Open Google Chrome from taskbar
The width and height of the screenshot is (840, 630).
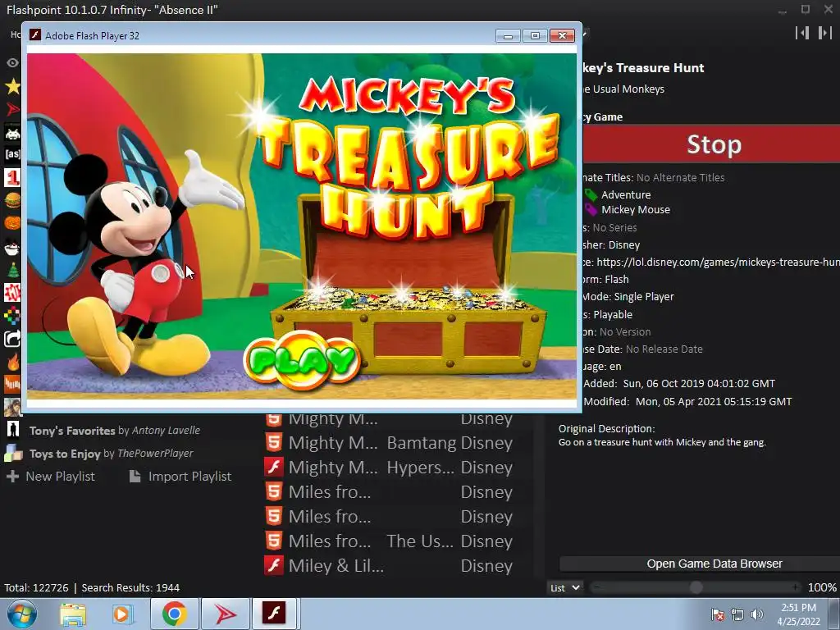174,614
